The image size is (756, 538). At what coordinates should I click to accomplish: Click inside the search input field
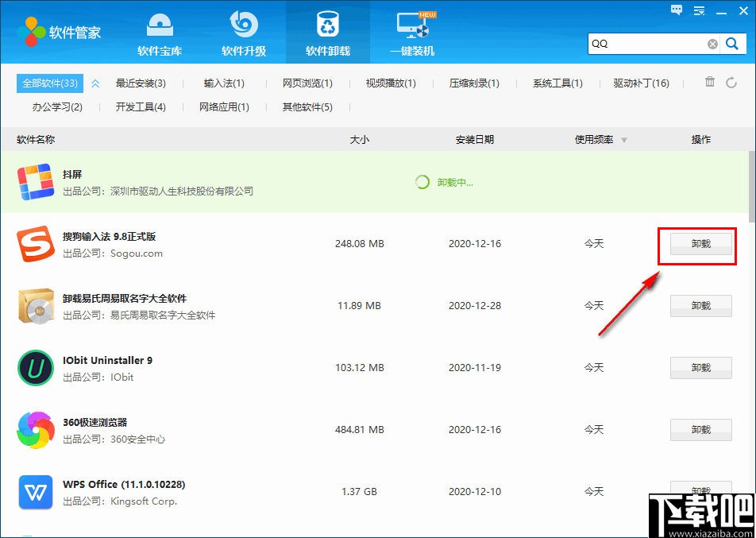click(643, 44)
